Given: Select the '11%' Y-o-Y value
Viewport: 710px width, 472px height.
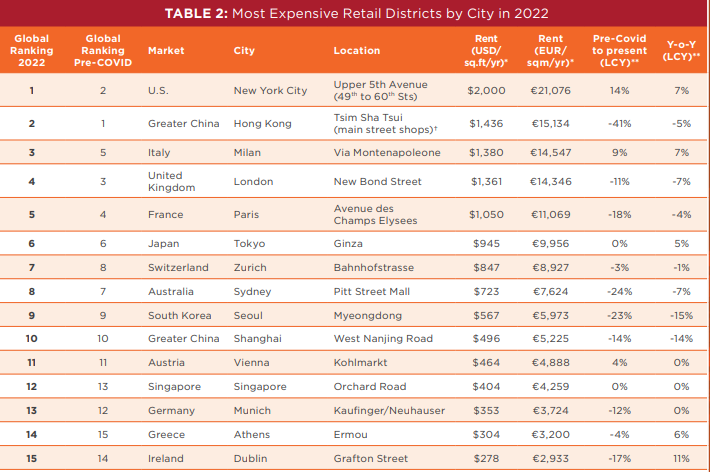Looking at the screenshot, I should [x=681, y=458].
